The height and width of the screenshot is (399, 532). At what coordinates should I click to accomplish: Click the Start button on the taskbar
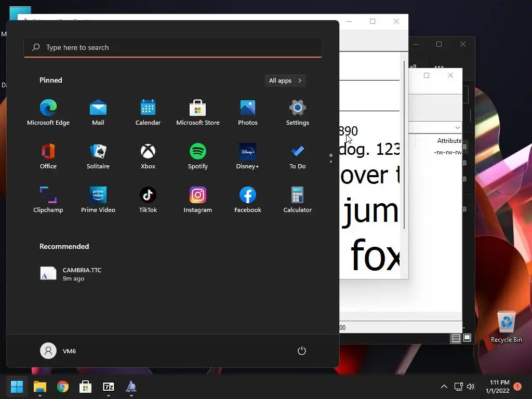point(17,387)
